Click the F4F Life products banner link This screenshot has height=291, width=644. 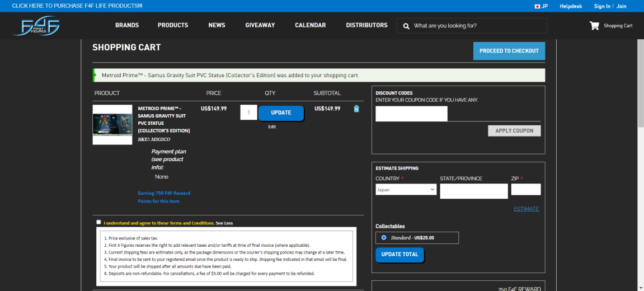77,6
